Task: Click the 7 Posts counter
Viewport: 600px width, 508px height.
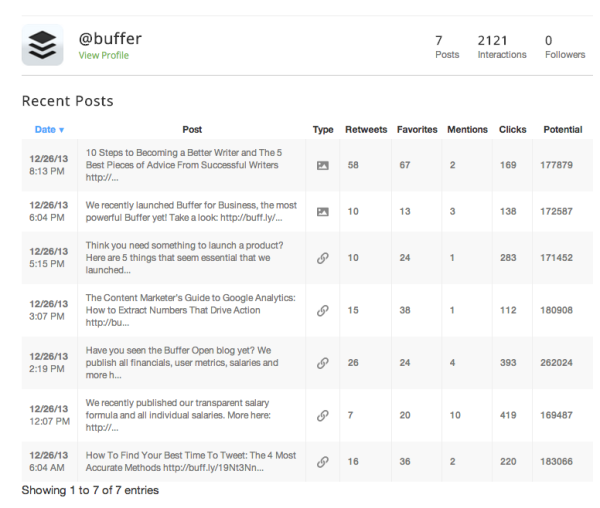Action: (x=447, y=47)
